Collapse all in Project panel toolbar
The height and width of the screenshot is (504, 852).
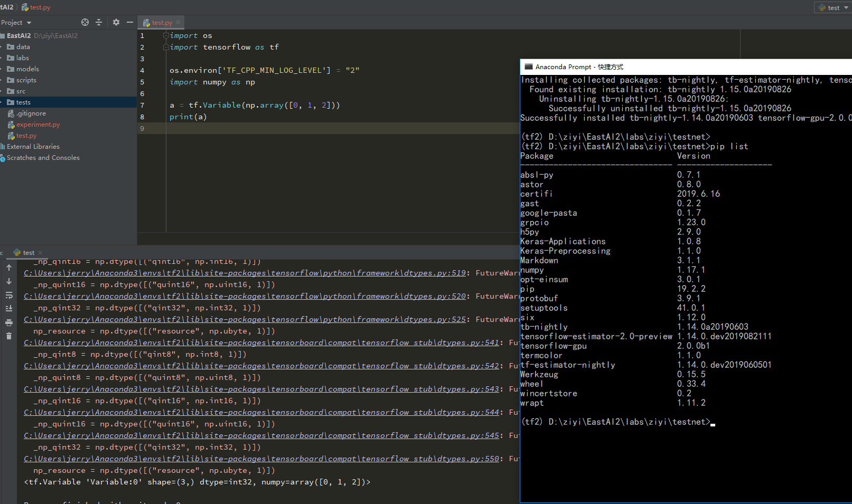point(99,22)
